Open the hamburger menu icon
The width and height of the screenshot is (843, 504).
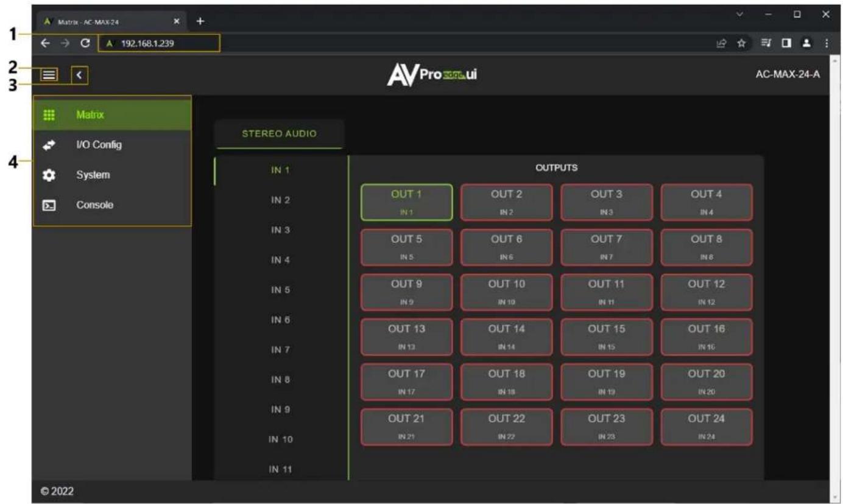(x=49, y=75)
